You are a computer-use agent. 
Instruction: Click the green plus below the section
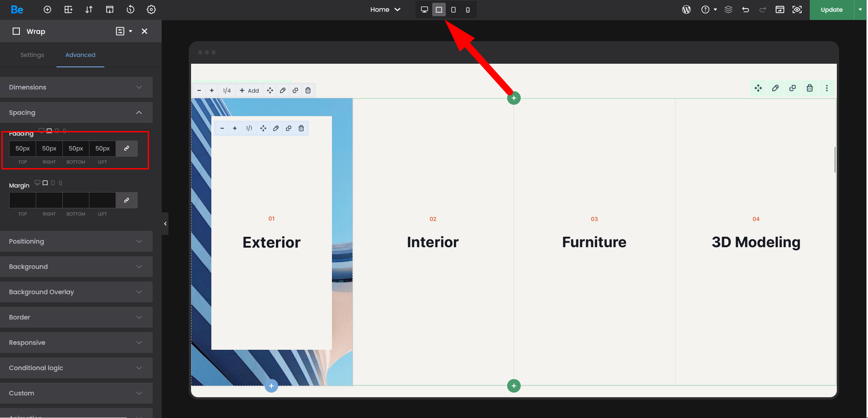[x=514, y=386]
